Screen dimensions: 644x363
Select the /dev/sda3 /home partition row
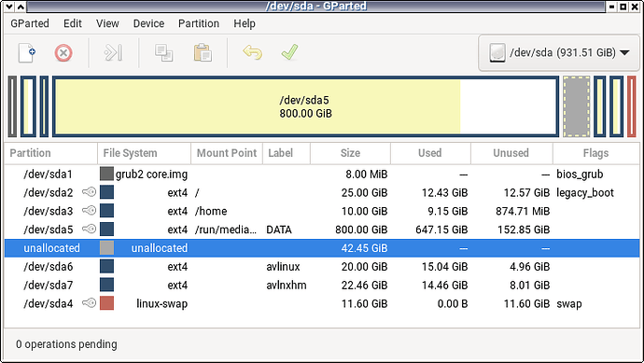(x=322, y=211)
